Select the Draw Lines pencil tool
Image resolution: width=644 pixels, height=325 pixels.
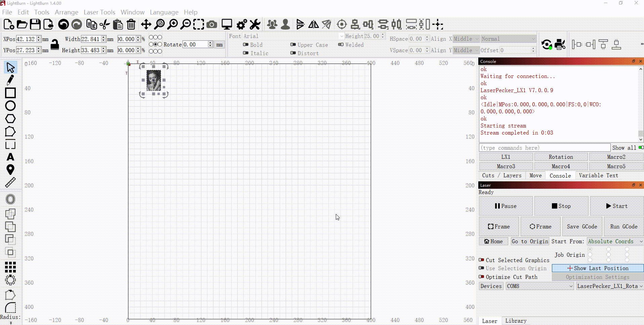tap(10, 80)
